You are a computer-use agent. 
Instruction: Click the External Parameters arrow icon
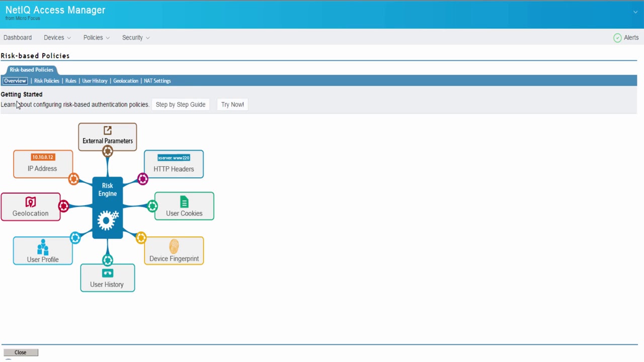107,131
